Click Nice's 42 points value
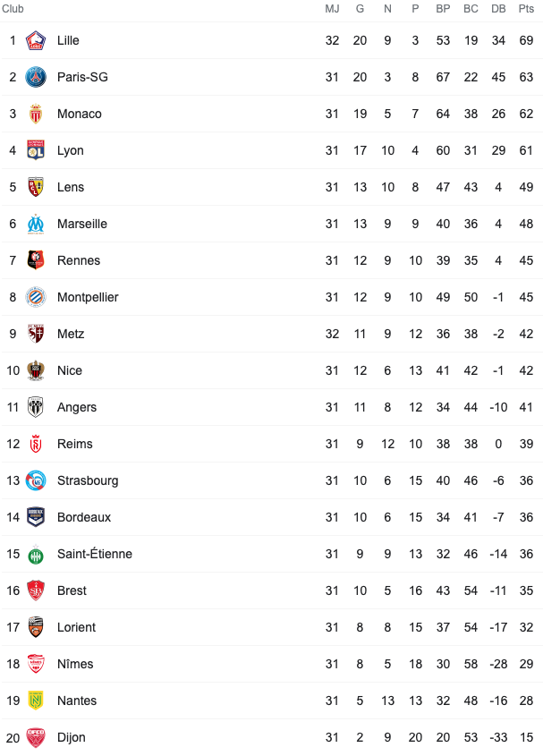The width and height of the screenshot is (543, 756). pyautogui.click(x=526, y=370)
